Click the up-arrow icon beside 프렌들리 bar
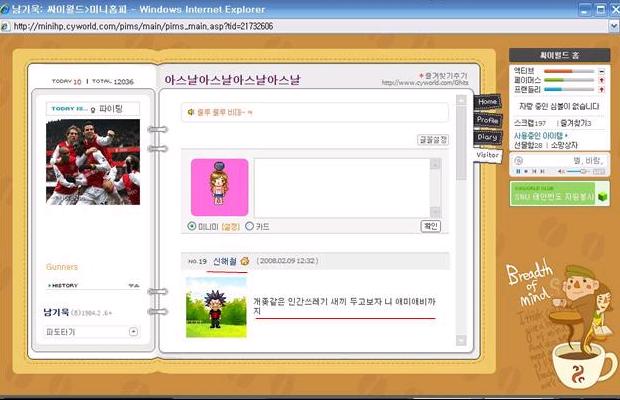The width and height of the screenshot is (620, 400). (601, 90)
